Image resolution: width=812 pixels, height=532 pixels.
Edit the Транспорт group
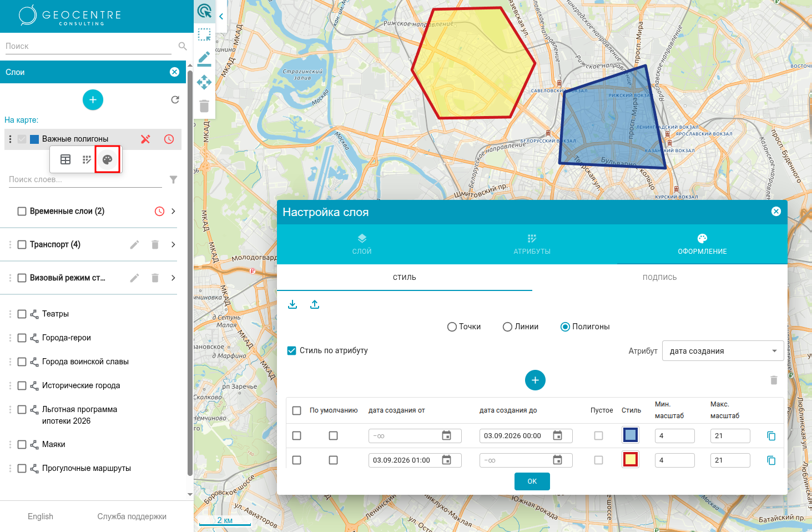point(134,244)
